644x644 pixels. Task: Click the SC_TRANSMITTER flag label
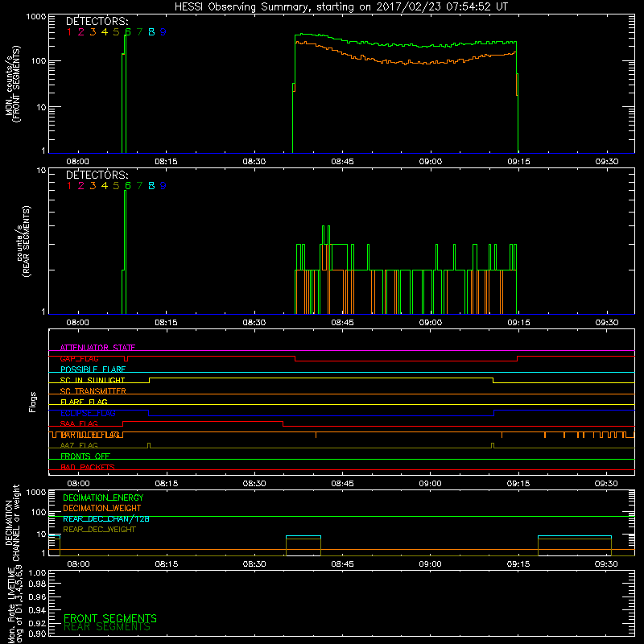tap(93, 391)
